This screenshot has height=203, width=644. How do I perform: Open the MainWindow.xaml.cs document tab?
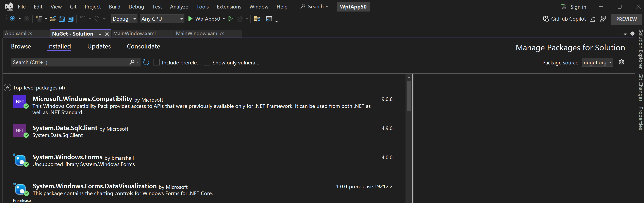coord(208,33)
